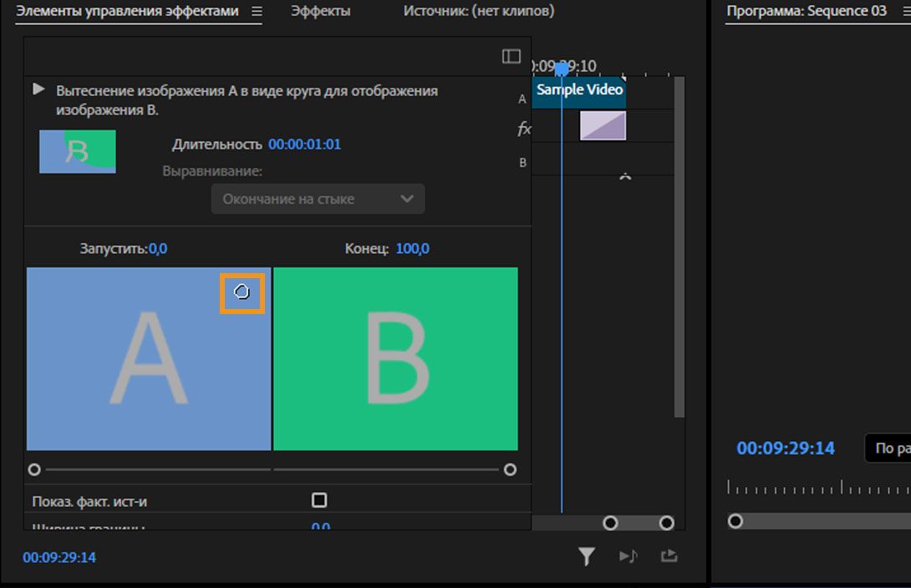Open the Program monitor zoom level dropdown

pyautogui.click(x=888, y=449)
